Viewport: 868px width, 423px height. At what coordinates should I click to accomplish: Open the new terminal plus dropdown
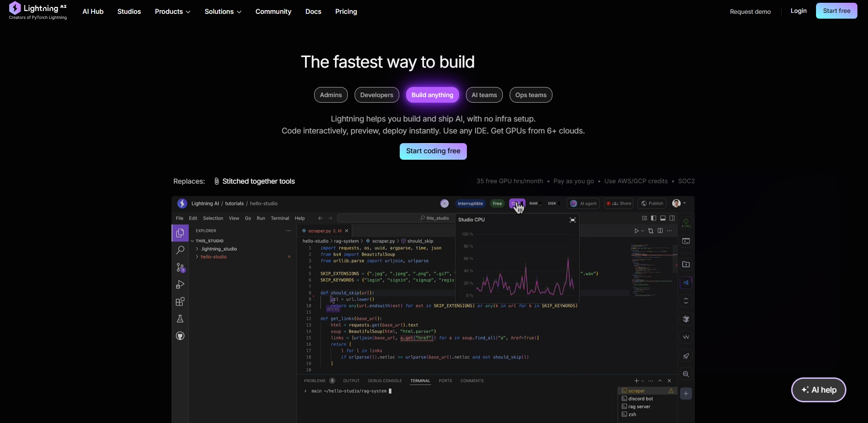pos(643,381)
